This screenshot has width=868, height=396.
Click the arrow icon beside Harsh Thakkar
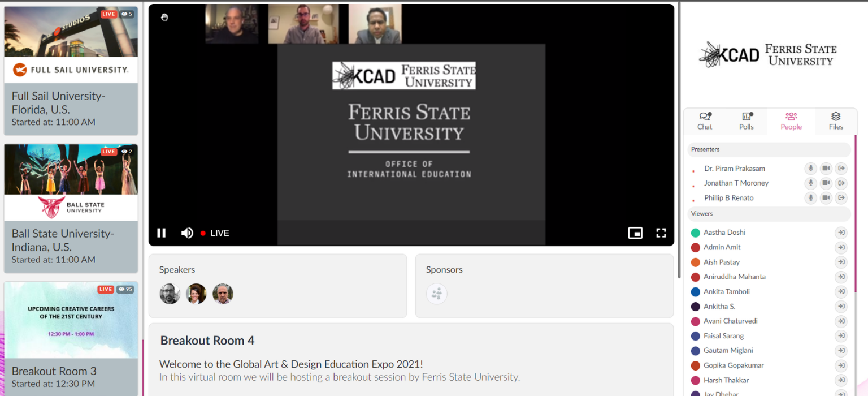(x=841, y=380)
